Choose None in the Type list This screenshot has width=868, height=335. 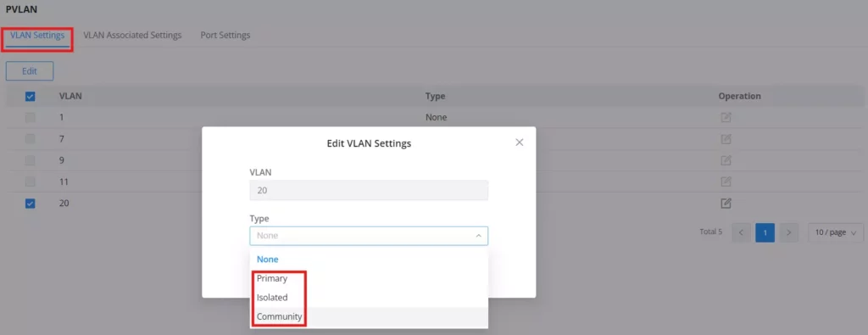click(x=369, y=260)
